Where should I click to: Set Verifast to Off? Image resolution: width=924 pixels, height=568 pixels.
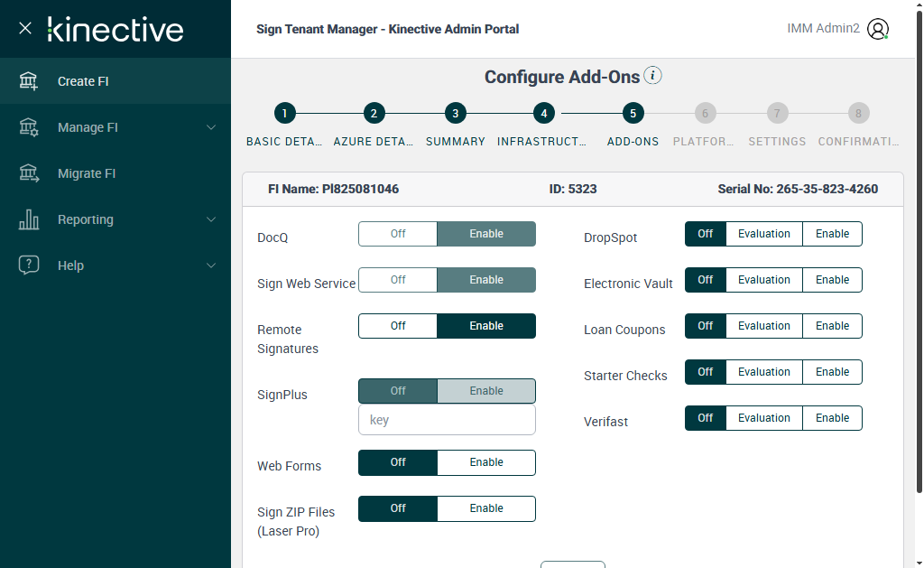pos(706,417)
